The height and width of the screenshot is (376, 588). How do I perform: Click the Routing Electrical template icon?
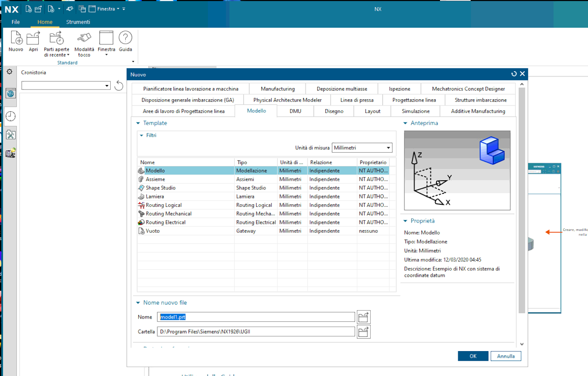[x=141, y=222]
